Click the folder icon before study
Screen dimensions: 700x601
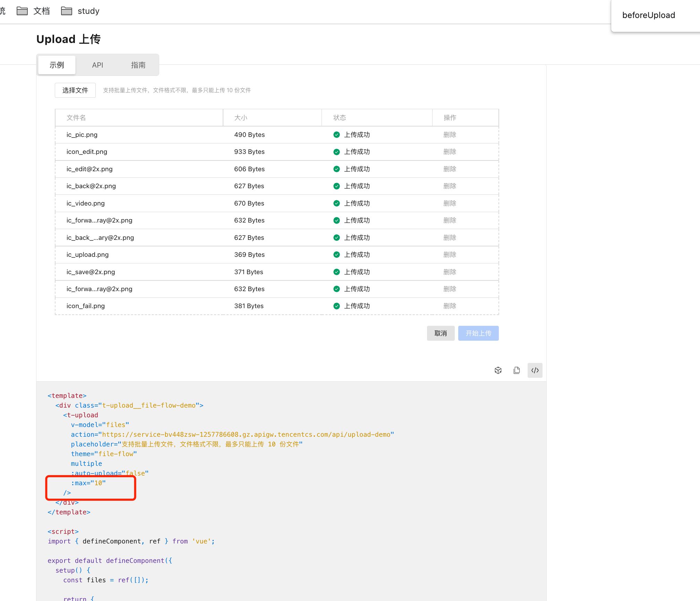(66, 11)
